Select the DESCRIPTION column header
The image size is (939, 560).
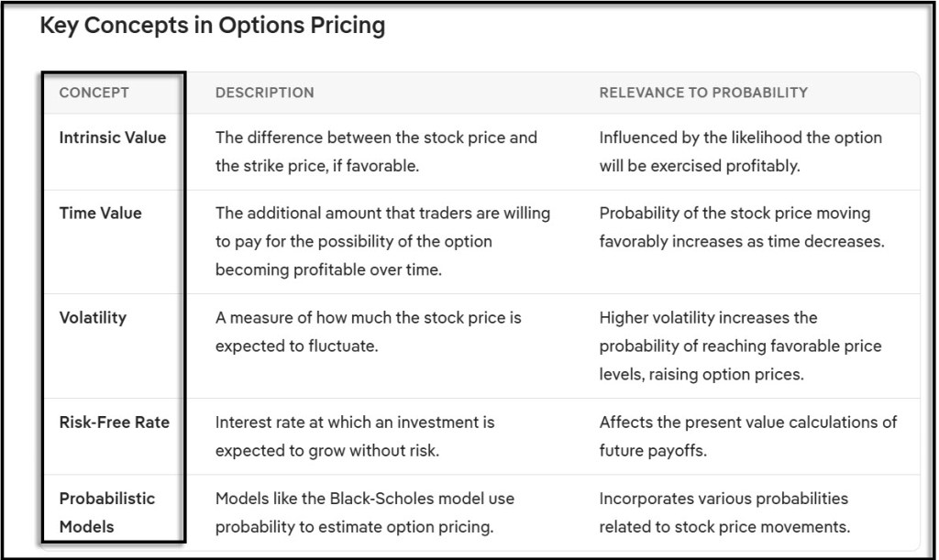(x=264, y=93)
